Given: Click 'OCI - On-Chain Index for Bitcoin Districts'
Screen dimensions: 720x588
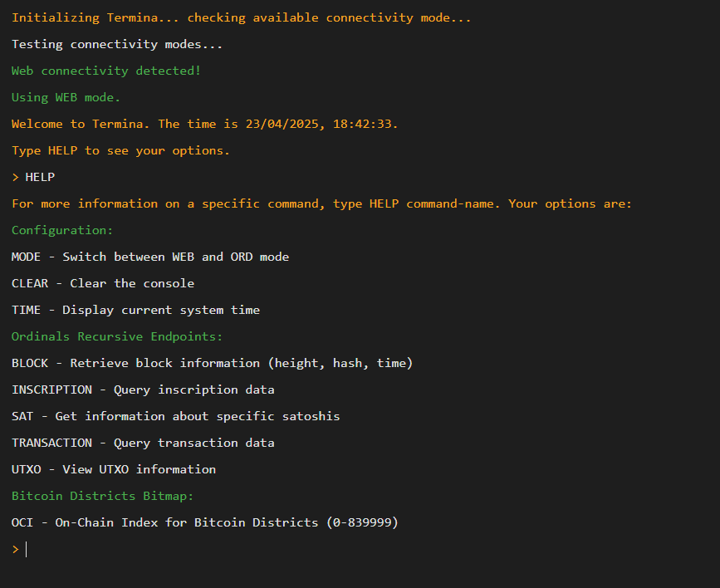Looking at the screenshot, I should point(205,522).
